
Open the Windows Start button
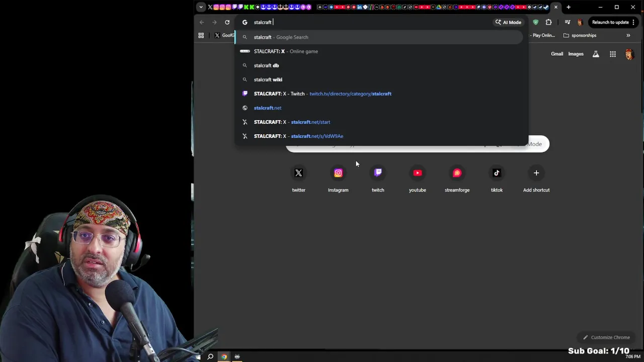tap(198, 357)
